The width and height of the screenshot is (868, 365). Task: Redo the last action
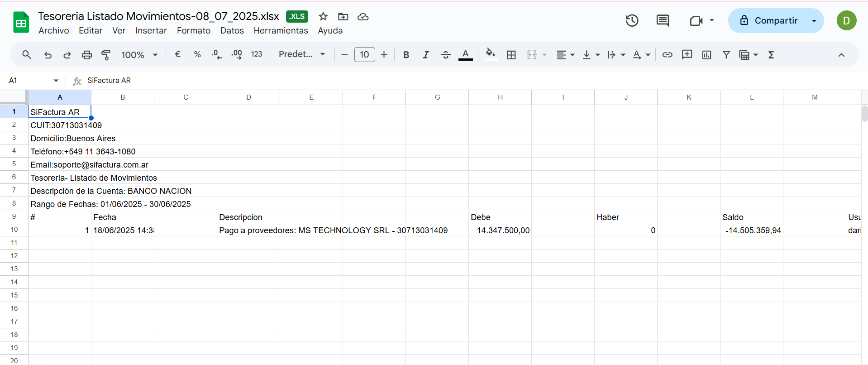coord(67,55)
